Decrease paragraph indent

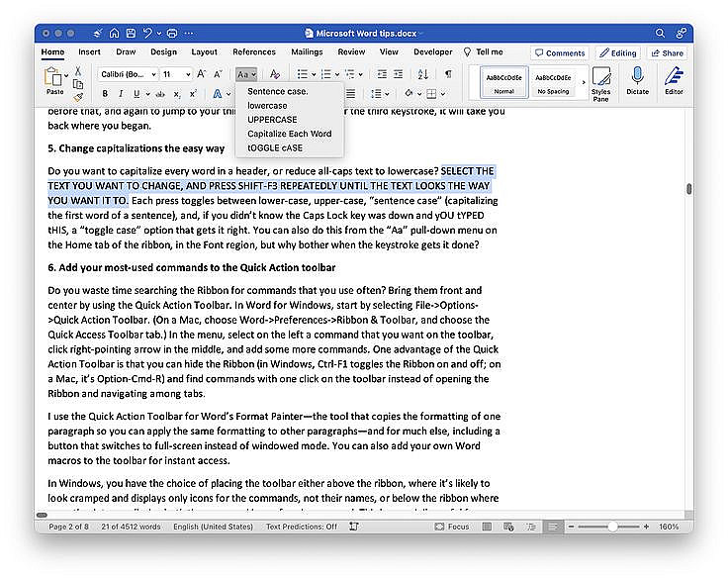point(382,74)
